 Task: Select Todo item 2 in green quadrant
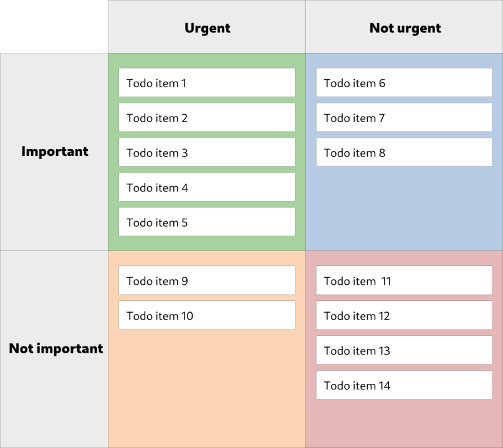coord(206,118)
